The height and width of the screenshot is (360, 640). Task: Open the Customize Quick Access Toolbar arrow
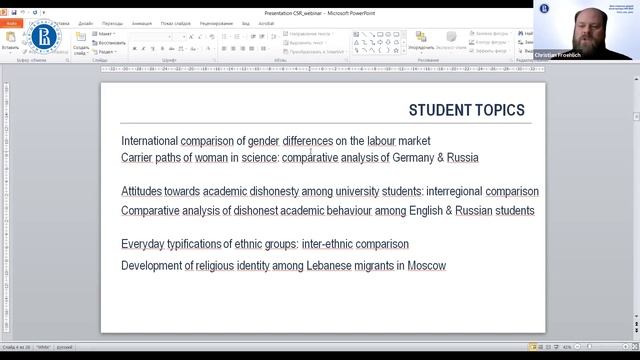pyautogui.click(x=44, y=13)
